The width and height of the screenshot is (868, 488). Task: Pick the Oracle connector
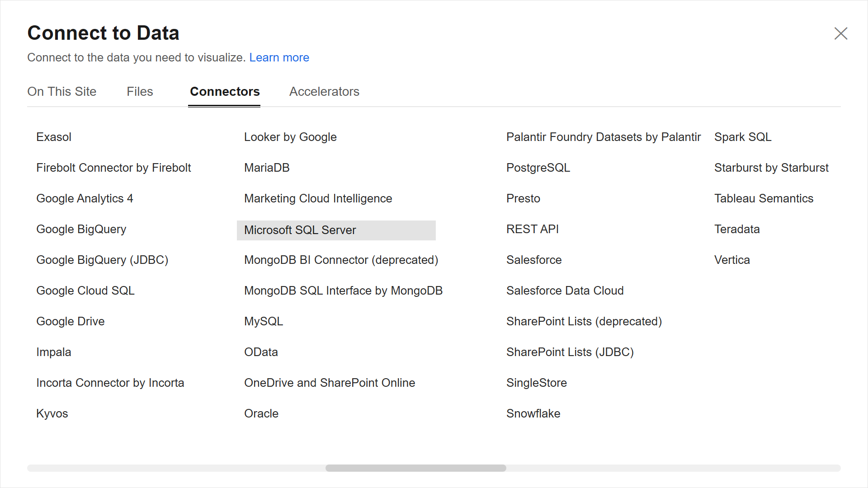261,413
